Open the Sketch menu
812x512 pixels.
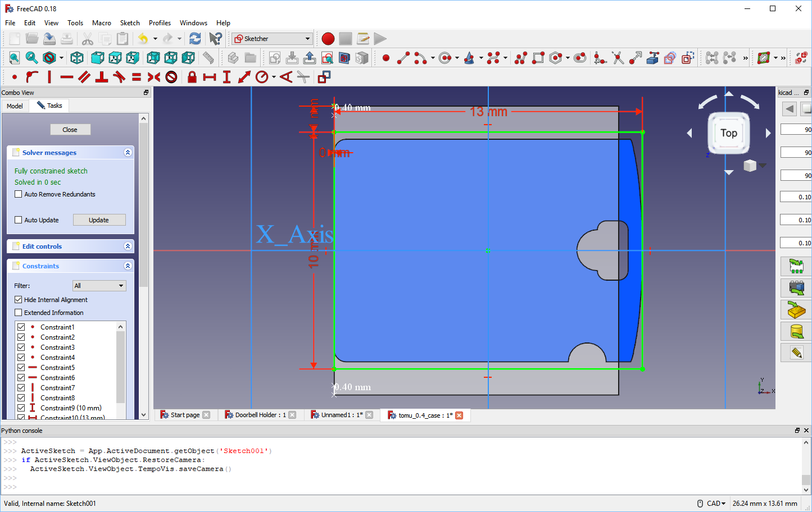tap(130, 23)
